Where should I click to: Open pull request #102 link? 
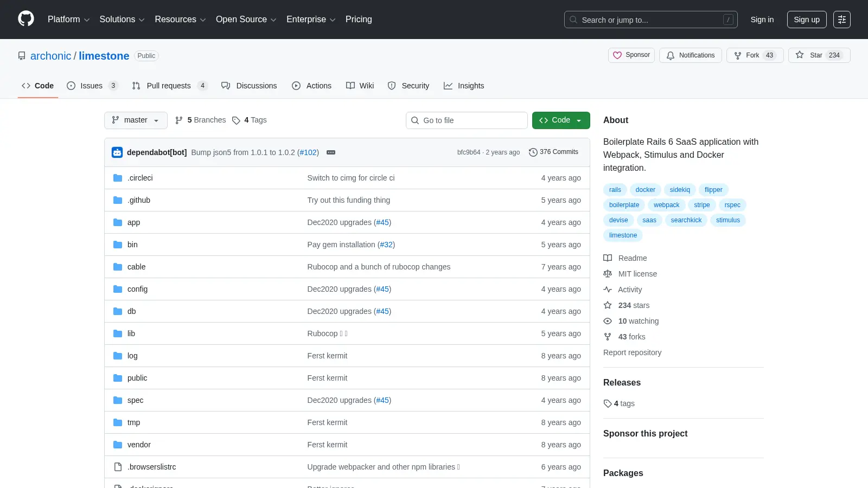[308, 152]
